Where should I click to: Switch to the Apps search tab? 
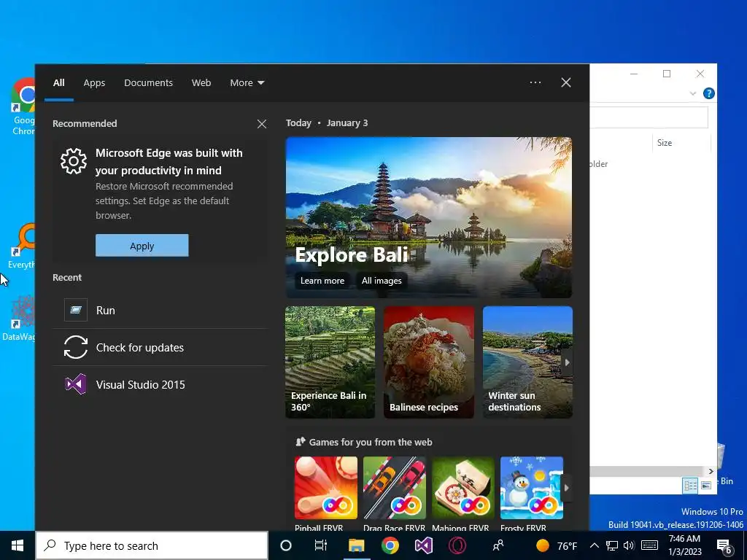click(94, 83)
